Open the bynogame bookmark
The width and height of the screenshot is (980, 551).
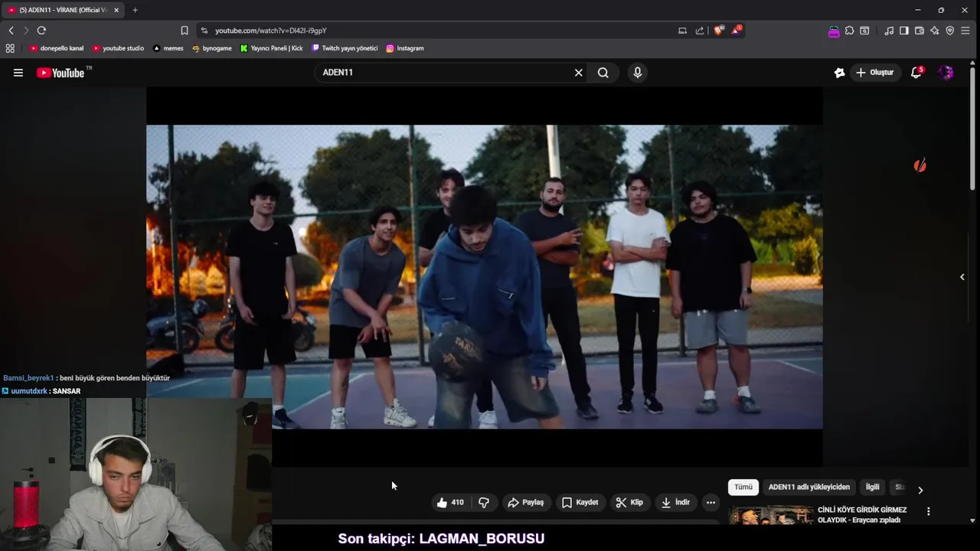coord(212,48)
